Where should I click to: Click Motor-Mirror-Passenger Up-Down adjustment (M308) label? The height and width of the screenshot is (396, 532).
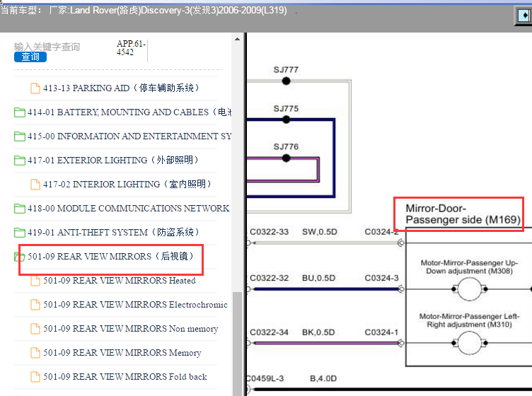[x=470, y=267]
